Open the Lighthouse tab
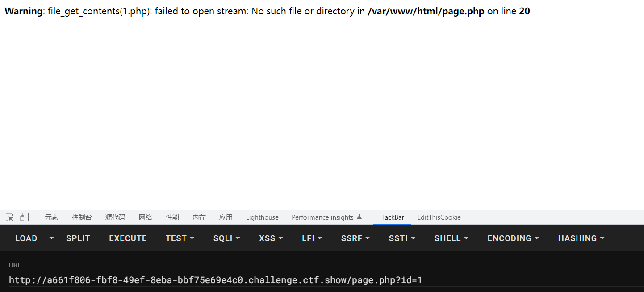This screenshot has width=644, height=292. click(262, 217)
